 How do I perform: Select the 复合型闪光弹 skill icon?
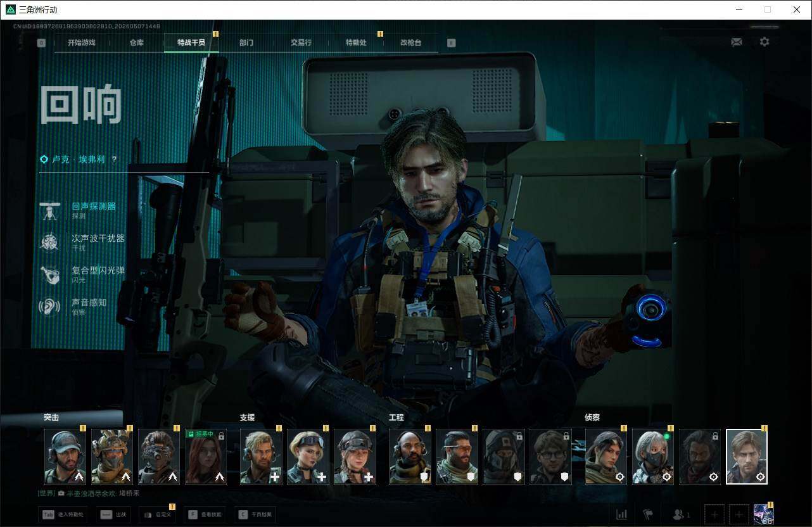[49, 274]
